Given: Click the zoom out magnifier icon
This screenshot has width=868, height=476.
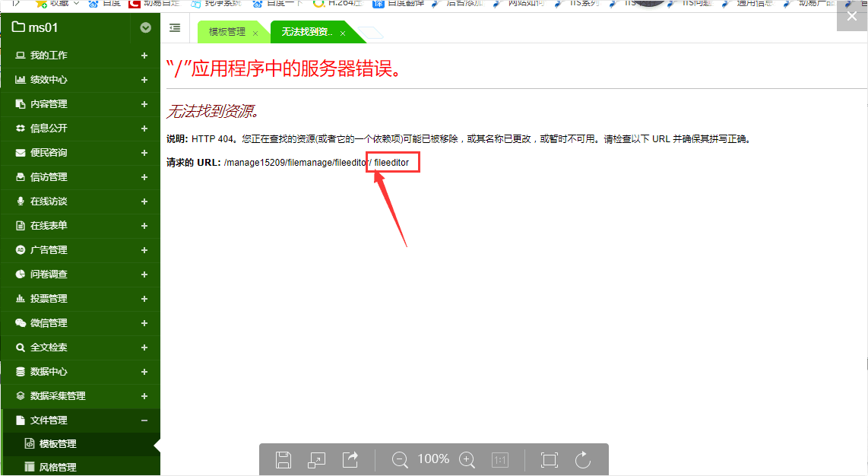Looking at the screenshot, I should tap(400, 459).
